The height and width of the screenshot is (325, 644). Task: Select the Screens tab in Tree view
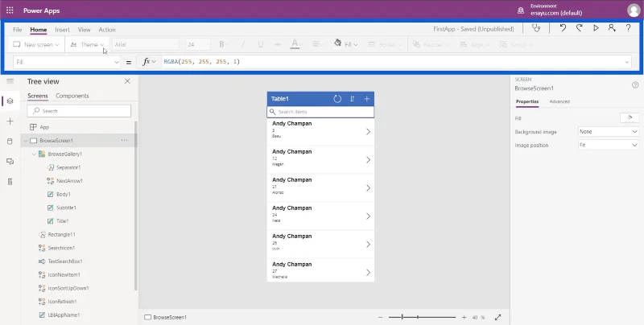[37, 96]
